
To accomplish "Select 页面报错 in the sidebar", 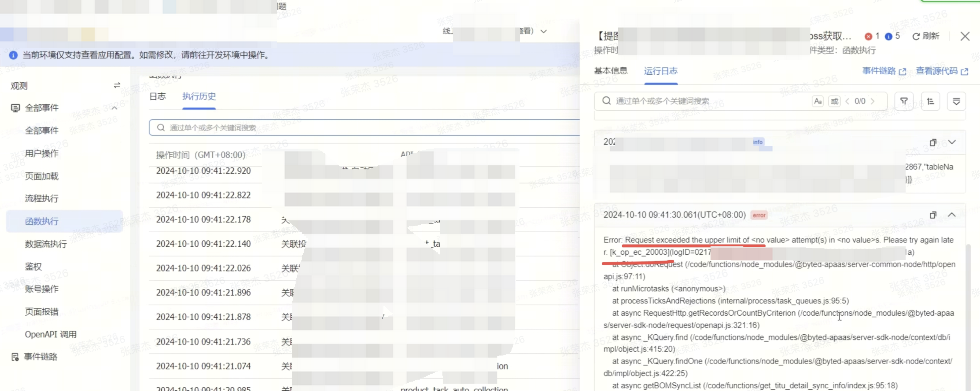I will [42, 312].
